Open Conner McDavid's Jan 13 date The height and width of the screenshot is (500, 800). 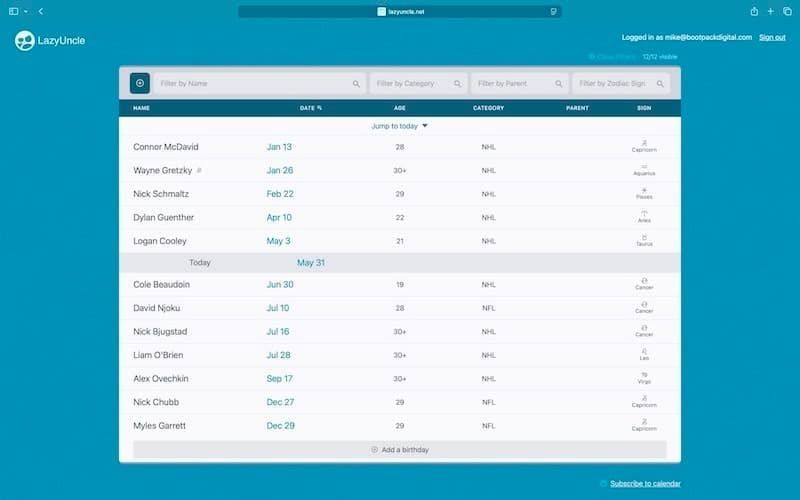(x=279, y=147)
